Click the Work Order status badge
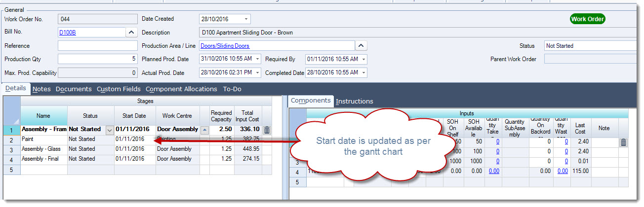 point(587,19)
